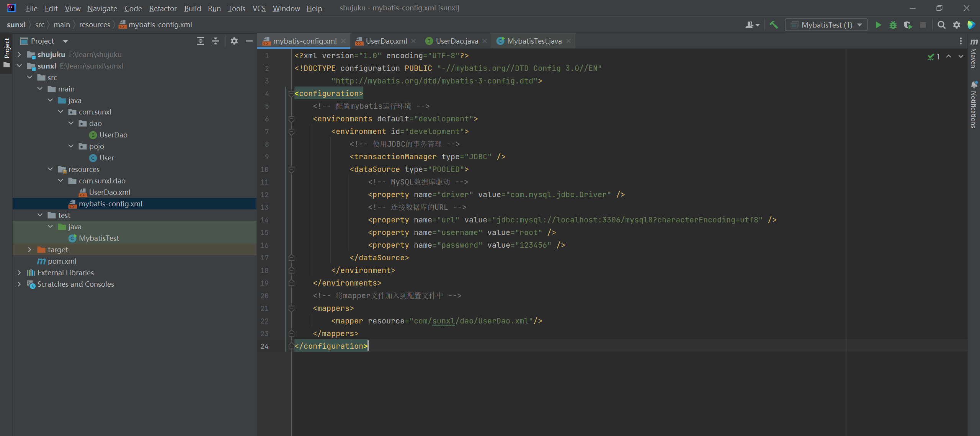Fold the dataSource block at line 10
Screen dimensions: 980x436
click(291, 169)
